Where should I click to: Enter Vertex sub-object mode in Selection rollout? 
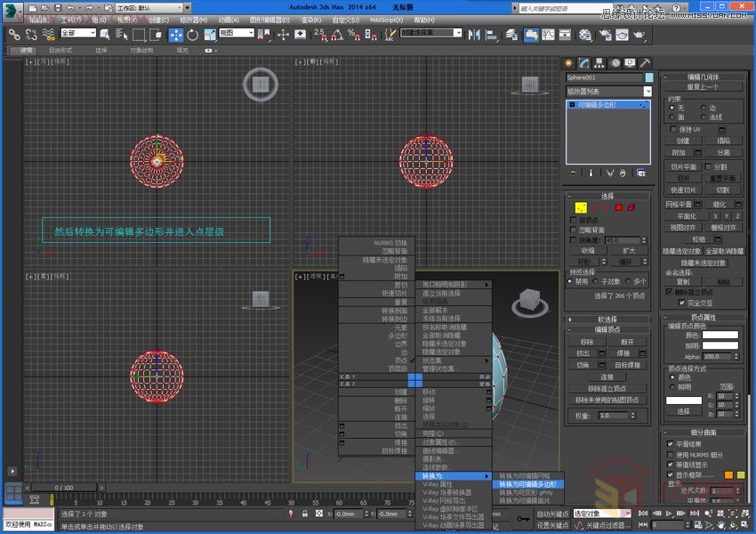[580, 208]
